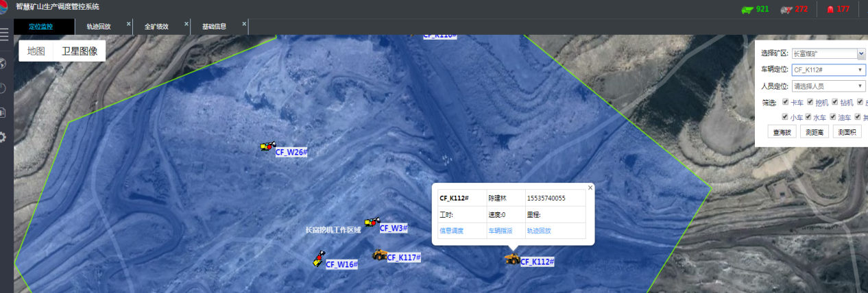The image size is (868, 293).
Task: Select the CF_K117# truck marker on the map
Action: click(x=379, y=255)
